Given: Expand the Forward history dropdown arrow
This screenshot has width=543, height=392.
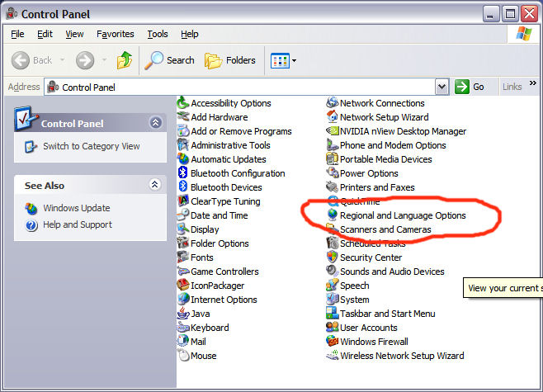Looking at the screenshot, I should point(104,60).
